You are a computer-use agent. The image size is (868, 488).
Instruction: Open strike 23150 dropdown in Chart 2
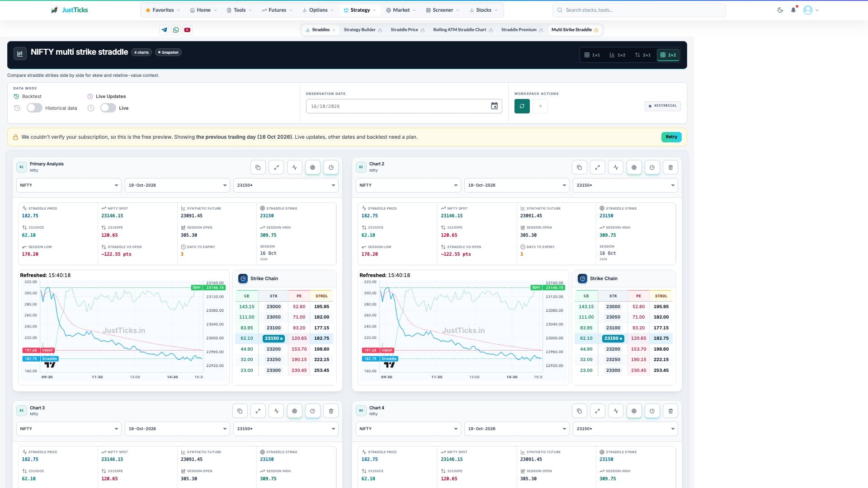click(625, 185)
